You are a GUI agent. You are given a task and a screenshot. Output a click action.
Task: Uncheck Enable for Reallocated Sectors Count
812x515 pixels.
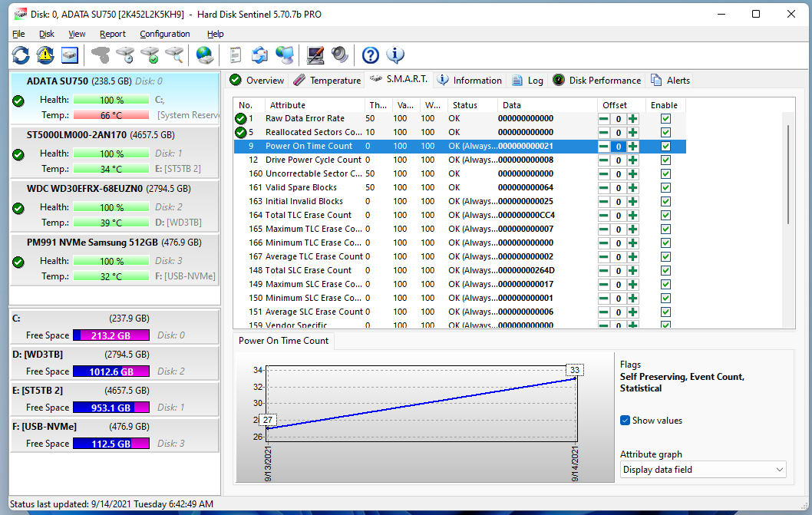pyautogui.click(x=665, y=133)
